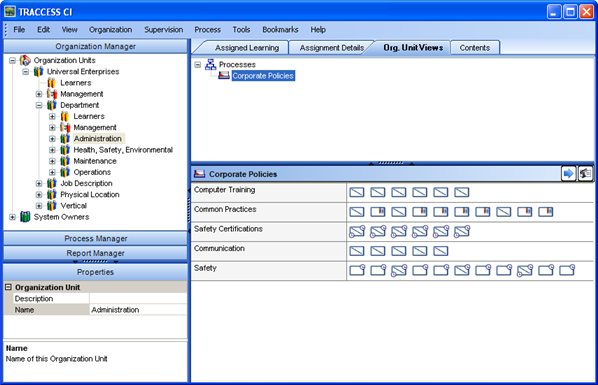Click the Processes hierarchy icon

point(211,64)
